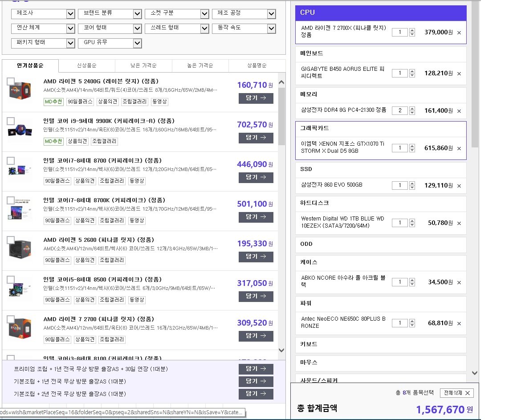Click 전체삭제 to clear all items
The width and height of the screenshot is (513, 420).
click(x=457, y=393)
